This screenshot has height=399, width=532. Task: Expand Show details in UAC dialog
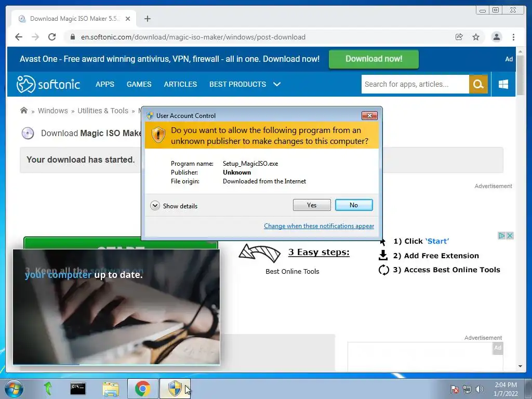[174, 206]
